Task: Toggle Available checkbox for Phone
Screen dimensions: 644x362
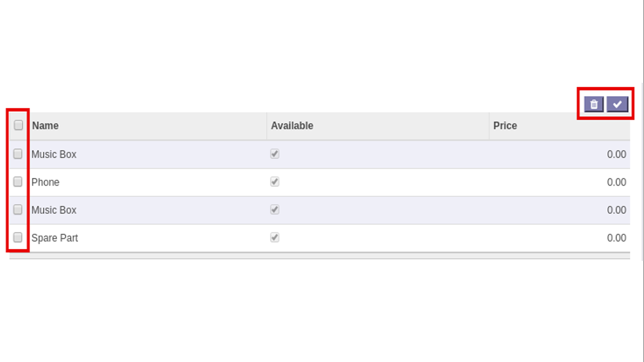Action: click(x=275, y=181)
